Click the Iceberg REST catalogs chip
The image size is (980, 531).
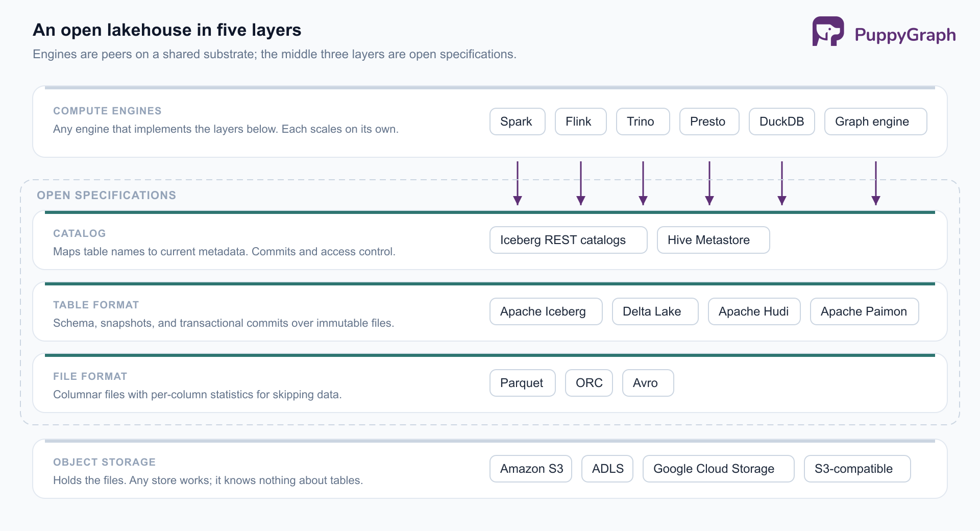click(x=569, y=240)
